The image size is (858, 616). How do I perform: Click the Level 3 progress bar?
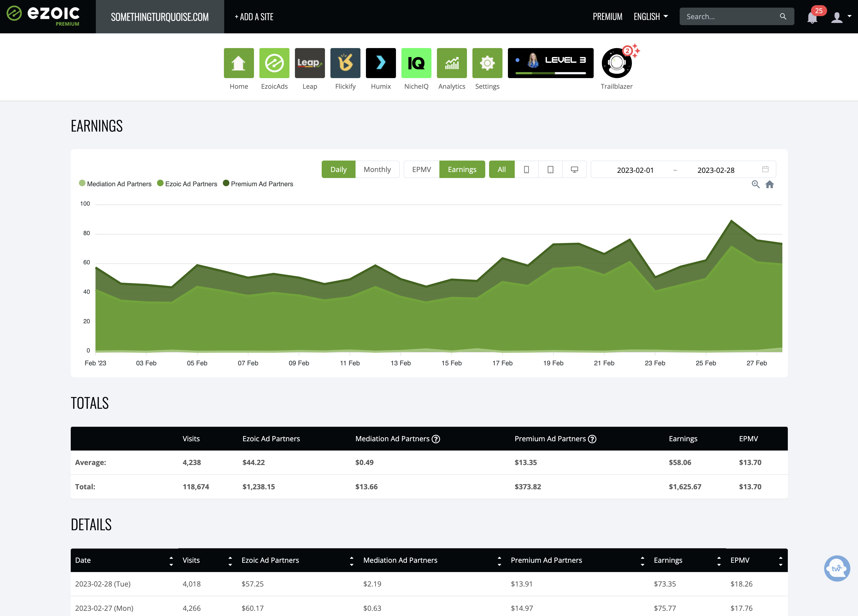[551, 73]
